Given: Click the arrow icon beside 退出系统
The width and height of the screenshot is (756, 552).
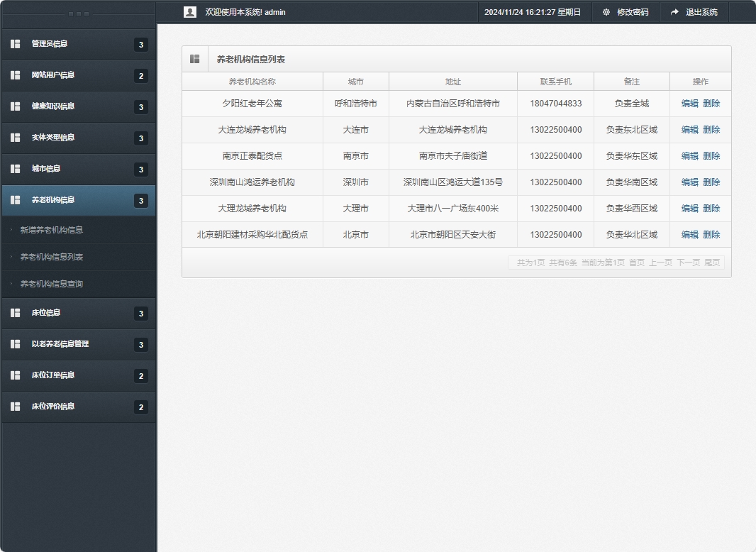Looking at the screenshot, I should 674,12.
